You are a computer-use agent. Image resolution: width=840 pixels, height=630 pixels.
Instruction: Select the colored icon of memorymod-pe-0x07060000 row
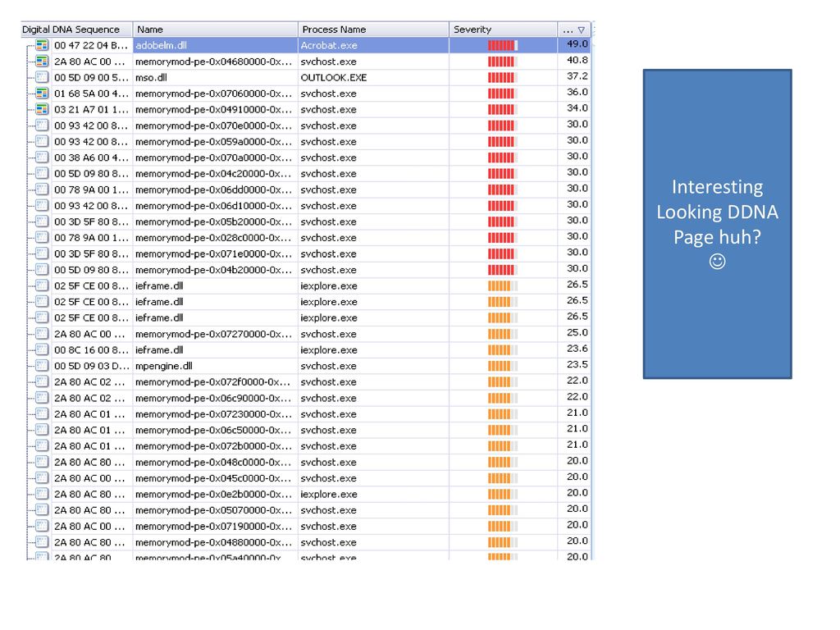pos(42,94)
